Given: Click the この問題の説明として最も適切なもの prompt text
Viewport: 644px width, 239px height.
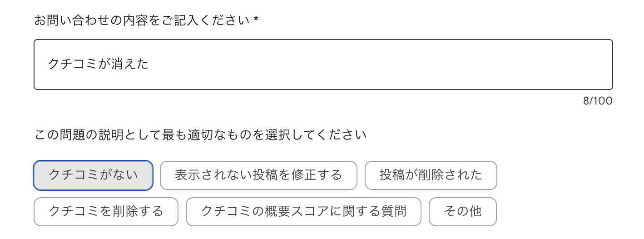Looking at the screenshot, I should tap(200, 135).
